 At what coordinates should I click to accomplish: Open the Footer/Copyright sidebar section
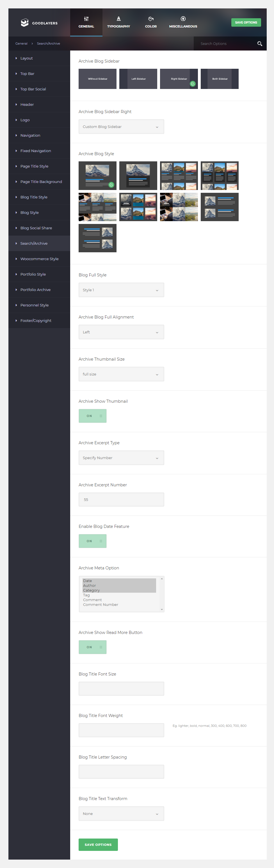coord(36,320)
